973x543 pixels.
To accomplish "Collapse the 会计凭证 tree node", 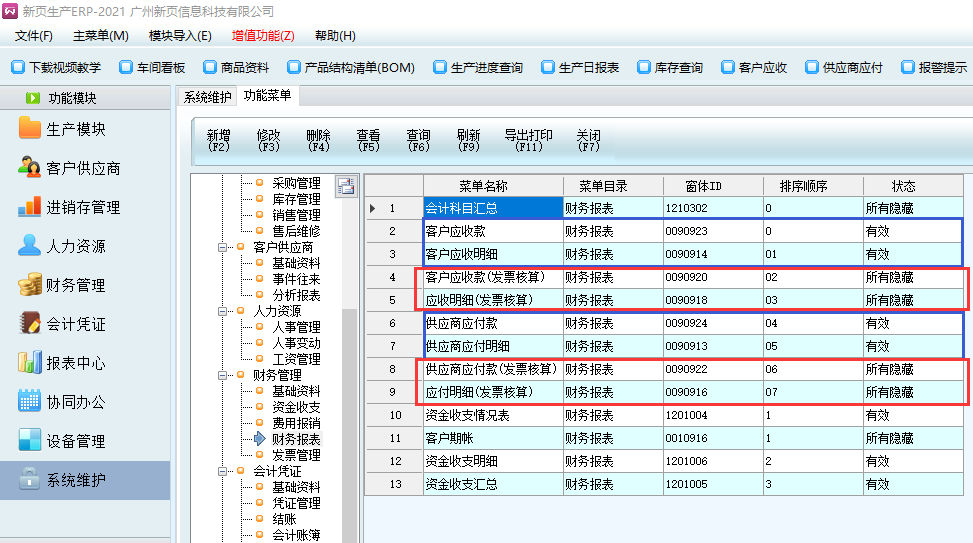I will (222, 471).
